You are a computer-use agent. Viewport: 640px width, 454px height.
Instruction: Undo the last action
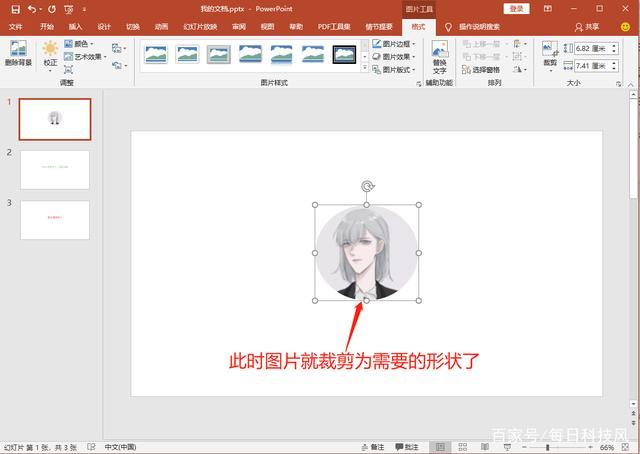tap(31, 9)
